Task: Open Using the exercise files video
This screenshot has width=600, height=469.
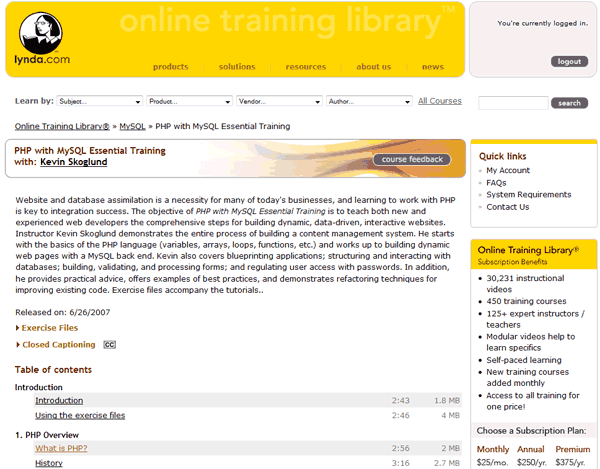Action: coord(80,415)
